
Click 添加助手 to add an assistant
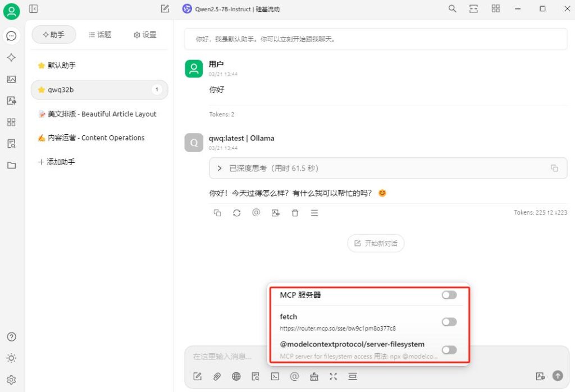pyautogui.click(x=57, y=162)
